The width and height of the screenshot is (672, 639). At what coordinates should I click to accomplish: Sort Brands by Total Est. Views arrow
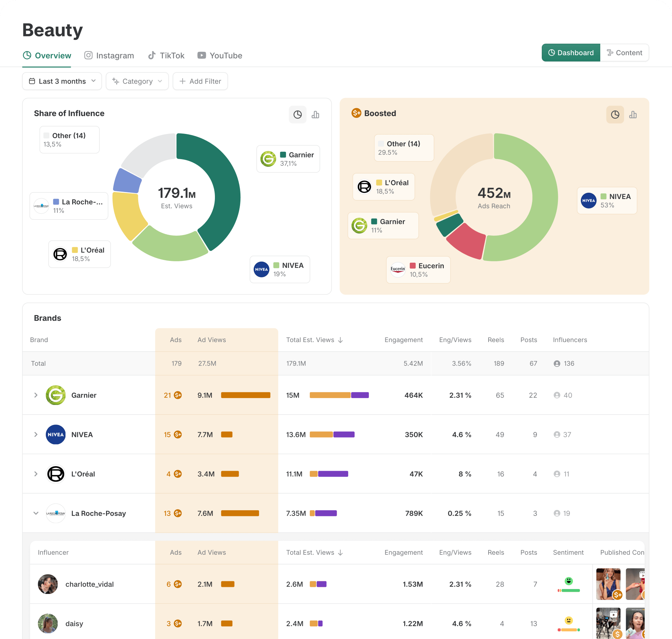pos(341,340)
